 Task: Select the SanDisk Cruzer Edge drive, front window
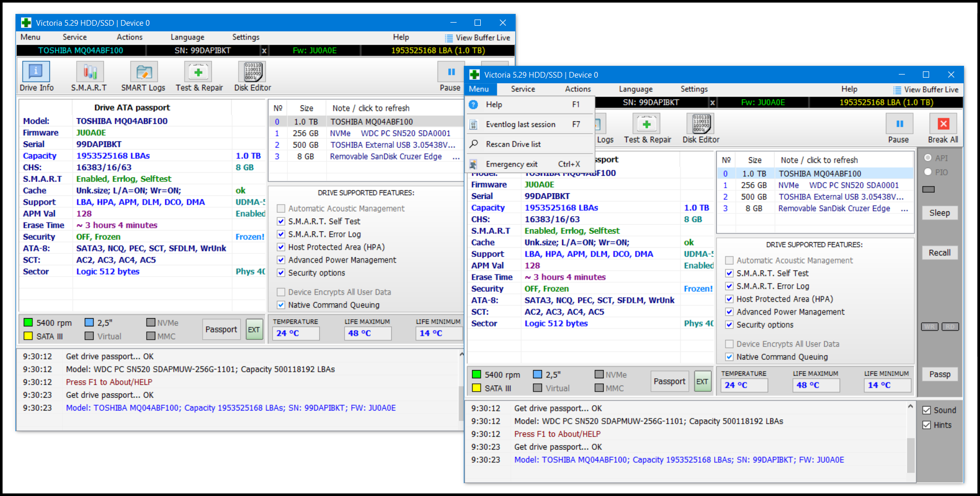coord(815,208)
